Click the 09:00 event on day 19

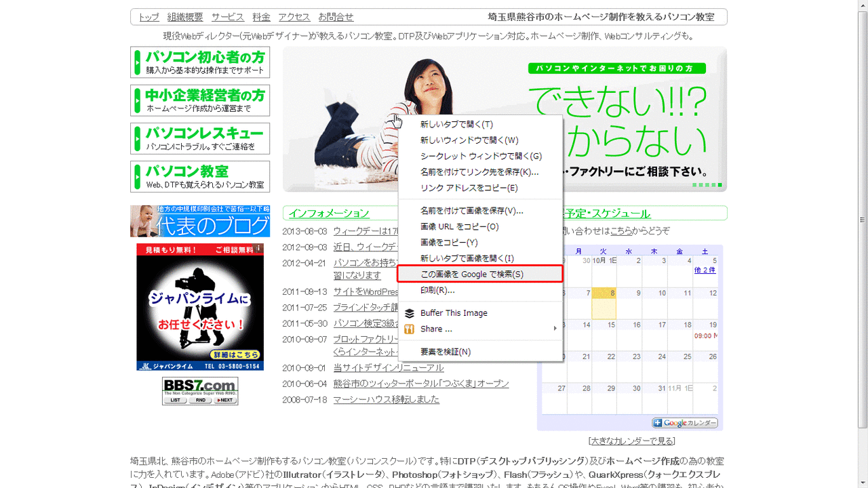click(x=705, y=335)
